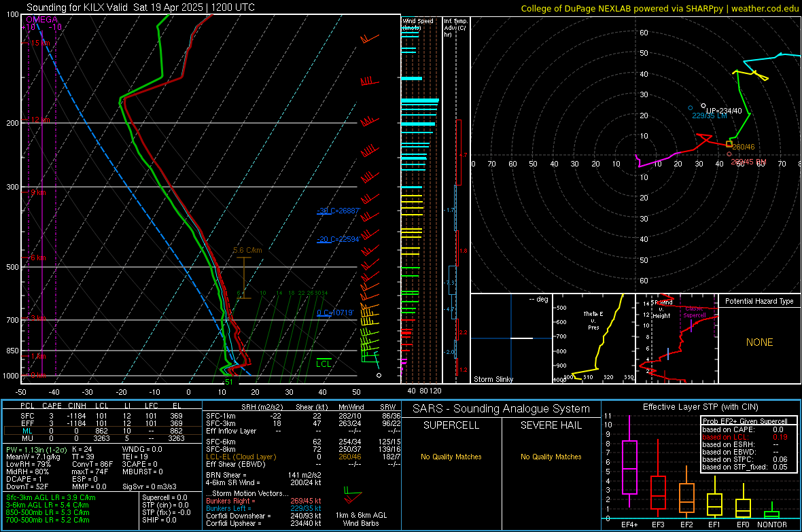Select the Bunkers Left = 229/35 kt line
This screenshot has width=802, height=532.
click(264, 508)
